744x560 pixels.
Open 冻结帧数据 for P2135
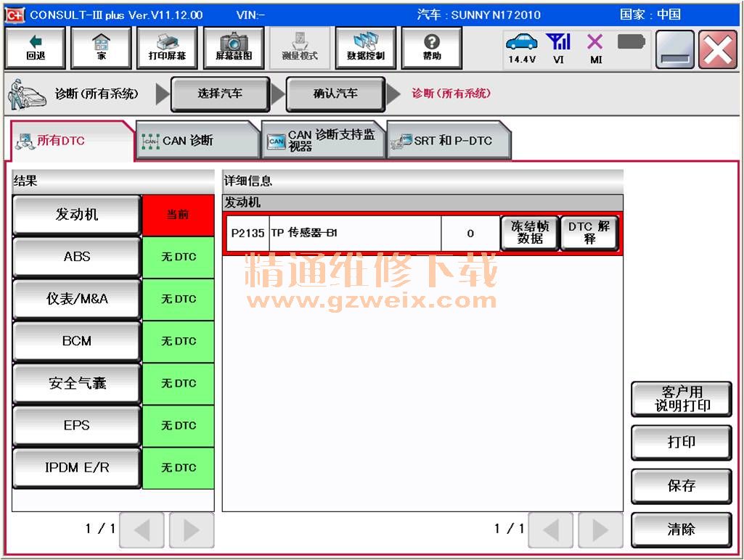pos(530,233)
